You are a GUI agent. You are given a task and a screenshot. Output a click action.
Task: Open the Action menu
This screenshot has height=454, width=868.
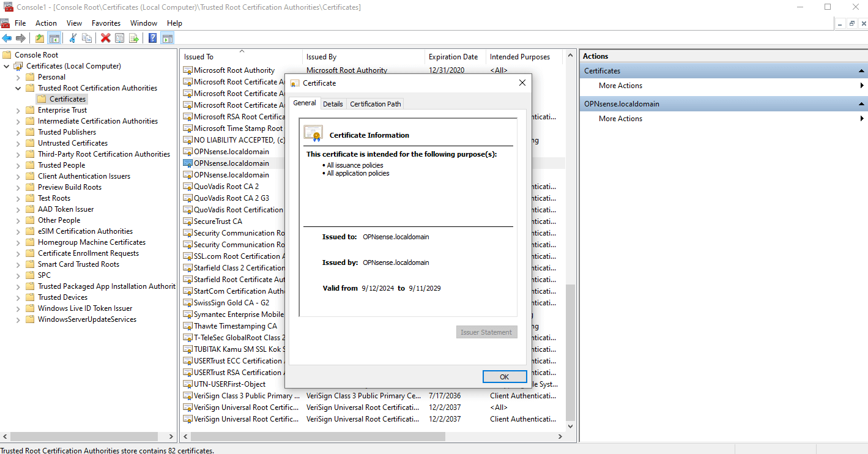pyautogui.click(x=46, y=23)
